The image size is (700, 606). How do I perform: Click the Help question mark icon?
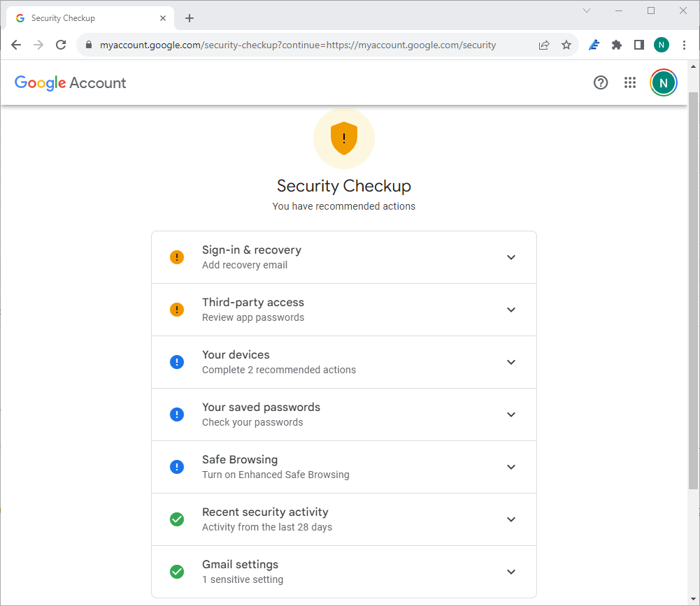coord(601,82)
